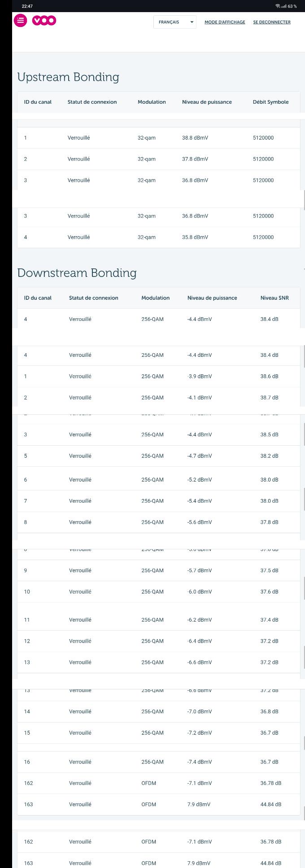Select downstream channel ID 9
Viewport: 305px width, 868px height.
pos(26,570)
